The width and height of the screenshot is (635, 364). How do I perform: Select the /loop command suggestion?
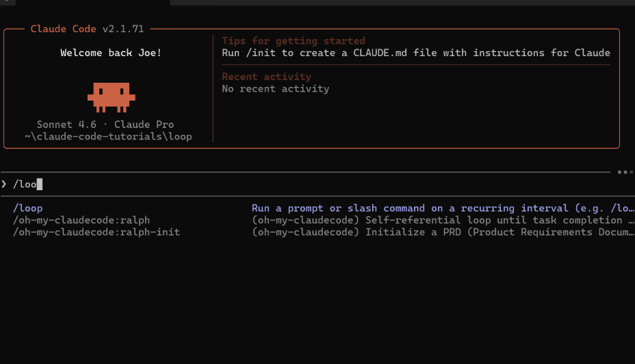[28, 208]
